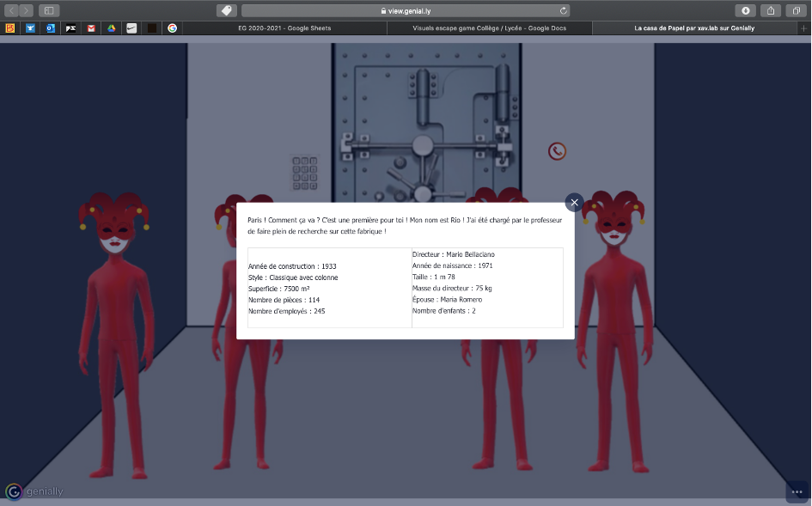This screenshot has height=506, width=812.
Task: Open the Gmail pinned tab
Action: (91, 28)
